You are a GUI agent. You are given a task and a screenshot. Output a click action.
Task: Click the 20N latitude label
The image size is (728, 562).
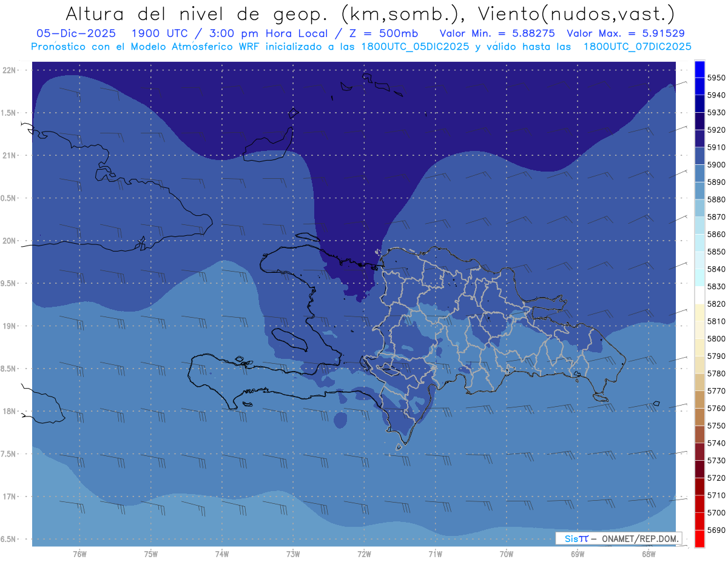click(10, 241)
